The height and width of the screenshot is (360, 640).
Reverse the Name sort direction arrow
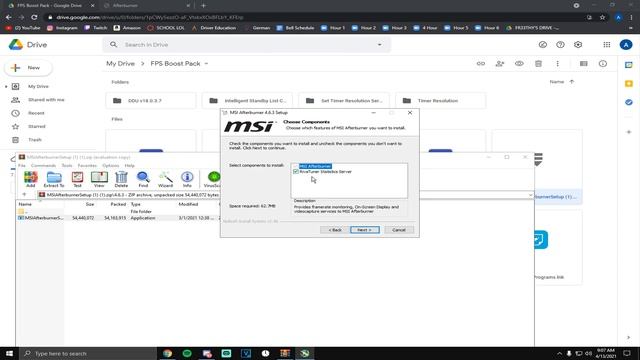pyautogui.click(x=572, y=82)
